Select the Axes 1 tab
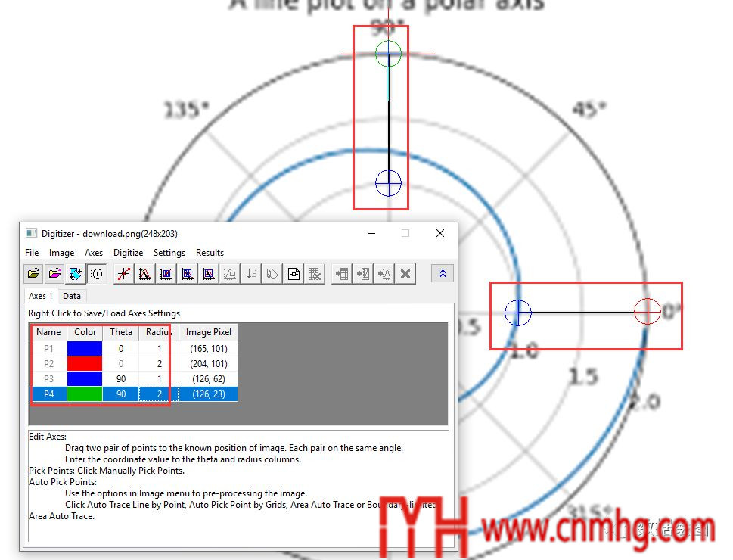733x560 pixels. (41, 296)
